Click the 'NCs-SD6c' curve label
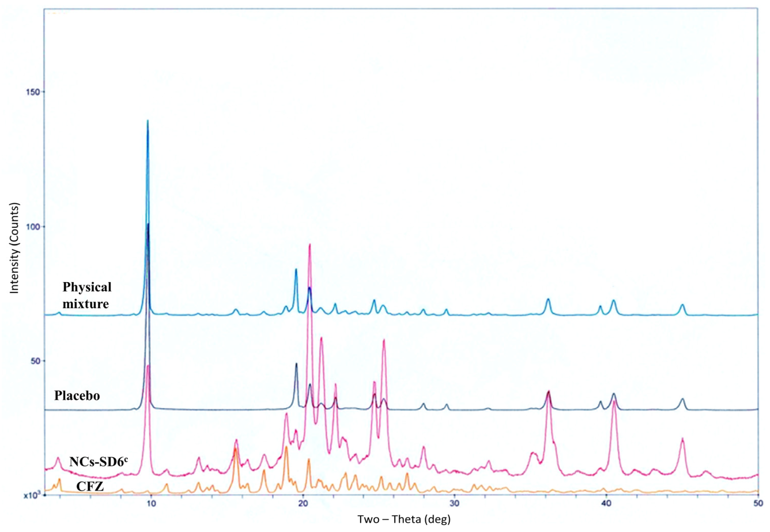This screenshot has height=532, width=770. tap(99, 462)
